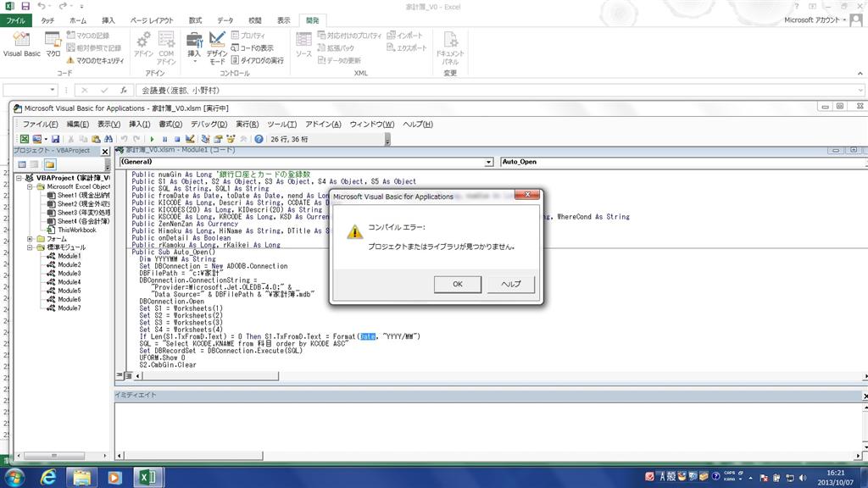The image size is (868, 488).
Task: Click inside the イミディエイト window area
Action: pyautogui.click(x=487, y=426)
